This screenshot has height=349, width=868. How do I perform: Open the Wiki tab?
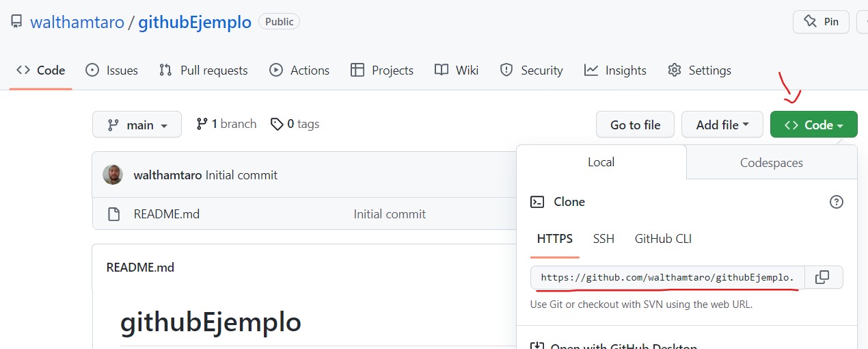pyautogui.click(x=457, y=70)
